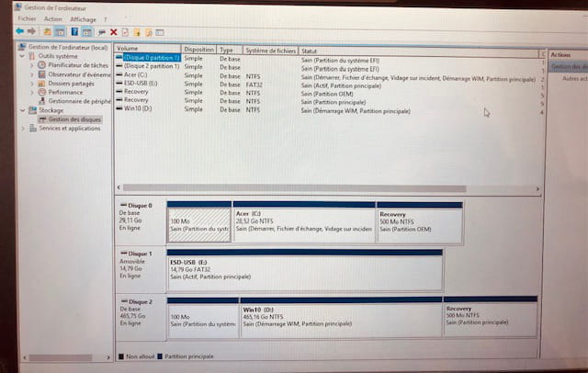The image size is (588, 373).
Task: Open the Fichier menu
Action: click(27, 18)
